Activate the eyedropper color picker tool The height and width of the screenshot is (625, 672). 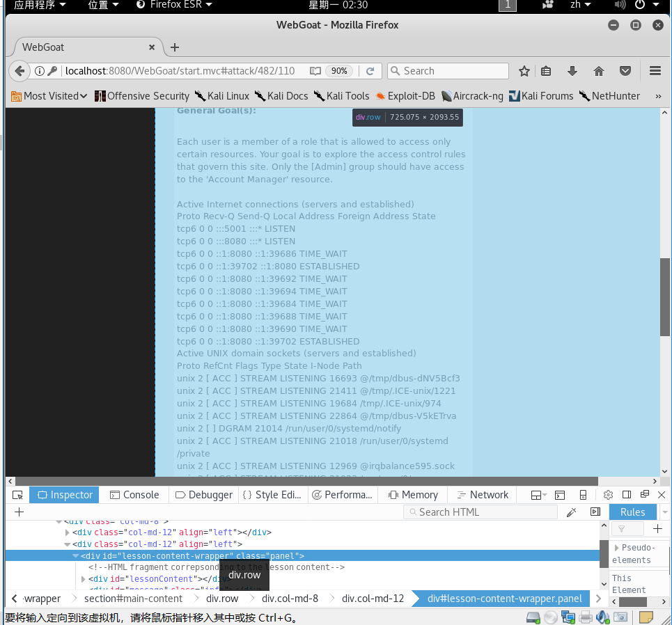[571, 512]
